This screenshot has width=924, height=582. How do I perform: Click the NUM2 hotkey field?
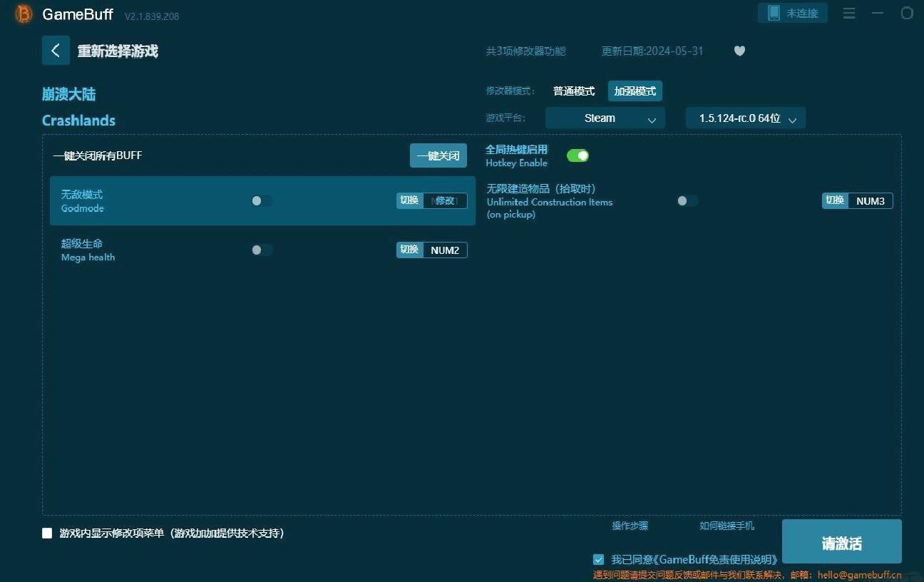point(445,250)
